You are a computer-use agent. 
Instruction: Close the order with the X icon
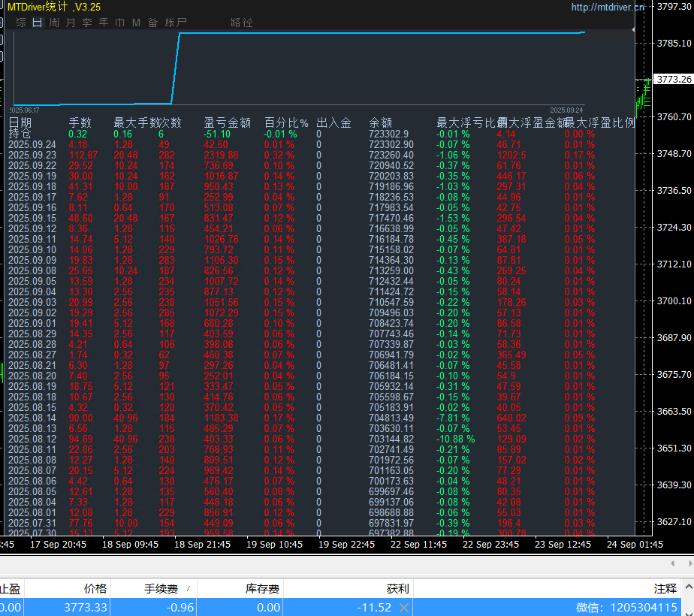click(x=404, y=607)
